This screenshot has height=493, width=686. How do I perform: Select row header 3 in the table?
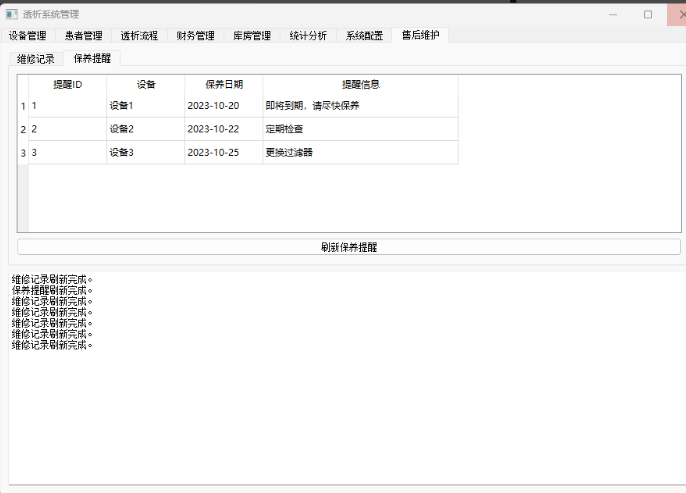[x=23, y=153]
